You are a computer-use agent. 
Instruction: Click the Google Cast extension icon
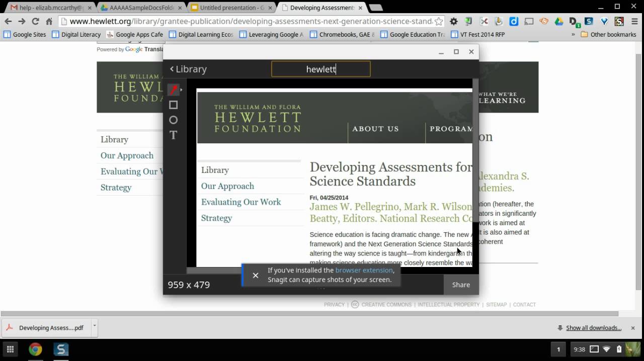[x=529, y=21]
